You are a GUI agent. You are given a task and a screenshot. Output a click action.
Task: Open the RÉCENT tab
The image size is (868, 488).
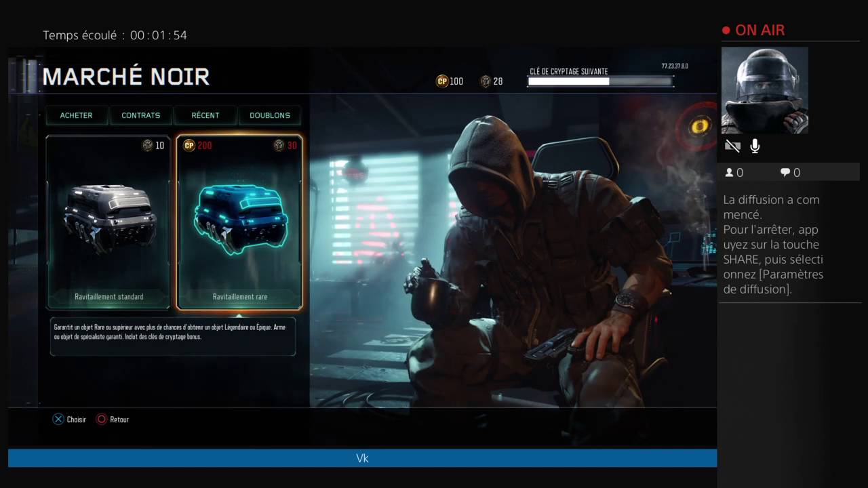click(x=205, y=115)
